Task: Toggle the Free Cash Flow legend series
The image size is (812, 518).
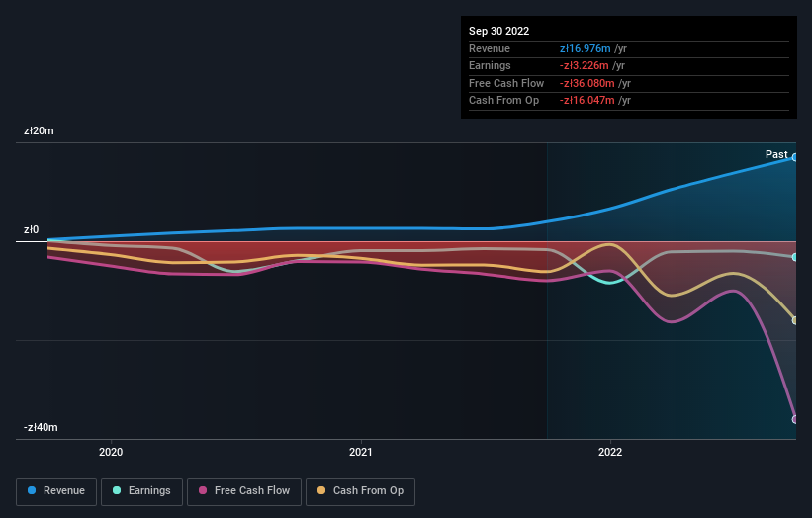Action: tap(244, 491)
